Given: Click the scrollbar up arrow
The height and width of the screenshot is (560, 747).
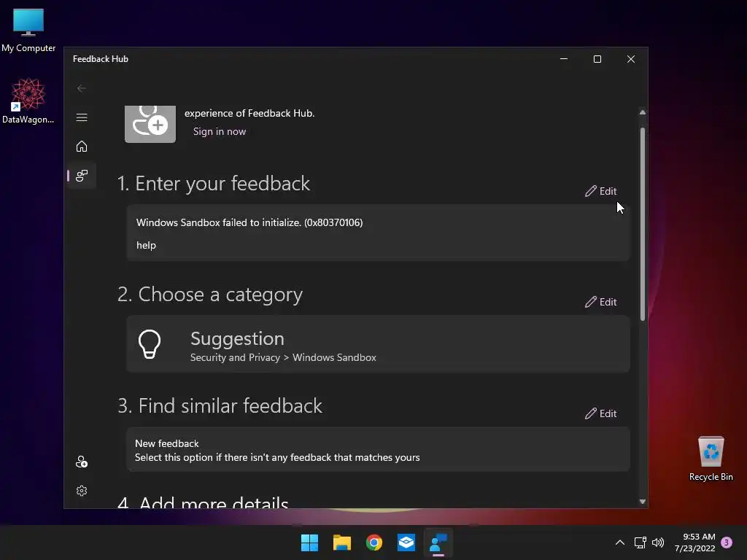Looking at the screenshot, I should 642,113.
